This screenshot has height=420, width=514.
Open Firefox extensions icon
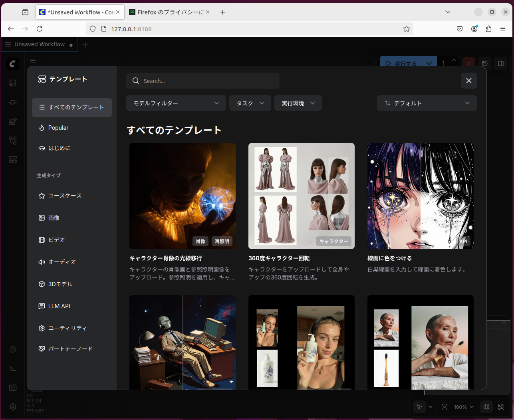[x=488, y=29]
